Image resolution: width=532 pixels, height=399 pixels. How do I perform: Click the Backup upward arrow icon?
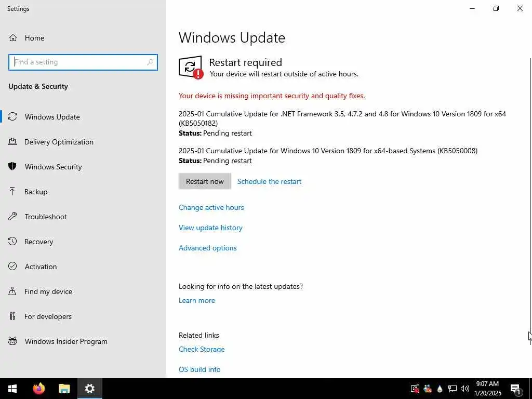coord(12,191)
